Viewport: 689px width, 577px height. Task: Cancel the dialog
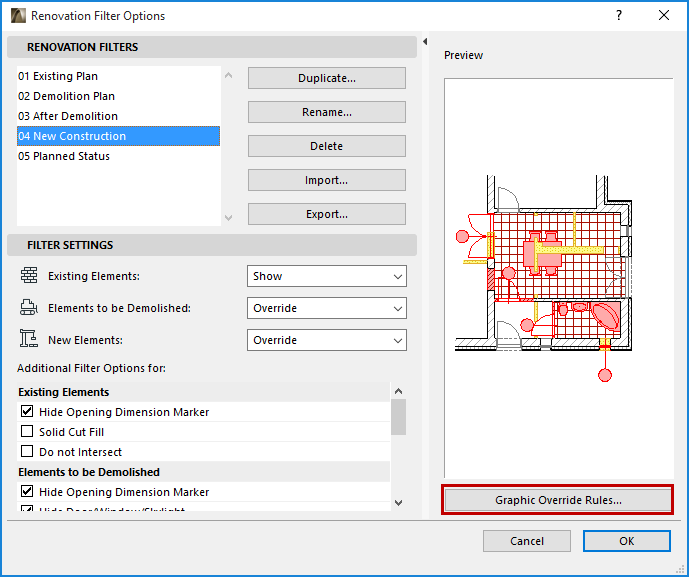click(527, 541)
